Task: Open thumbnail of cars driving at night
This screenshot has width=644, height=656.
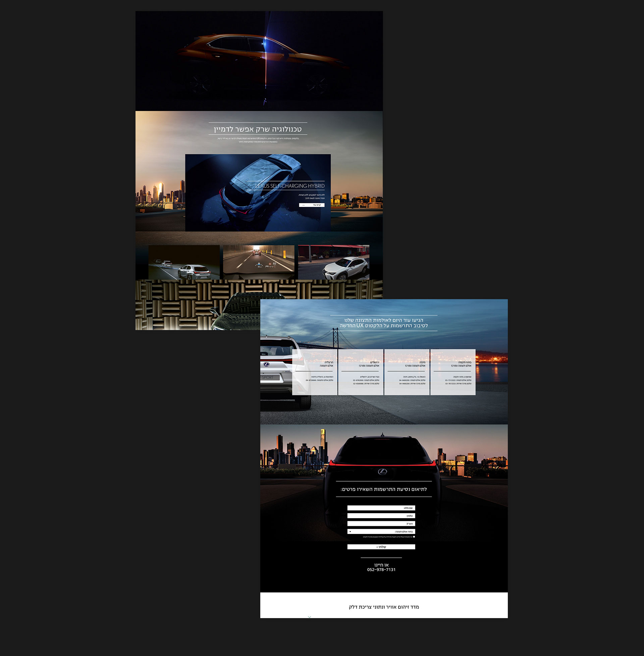Action: 184,262
